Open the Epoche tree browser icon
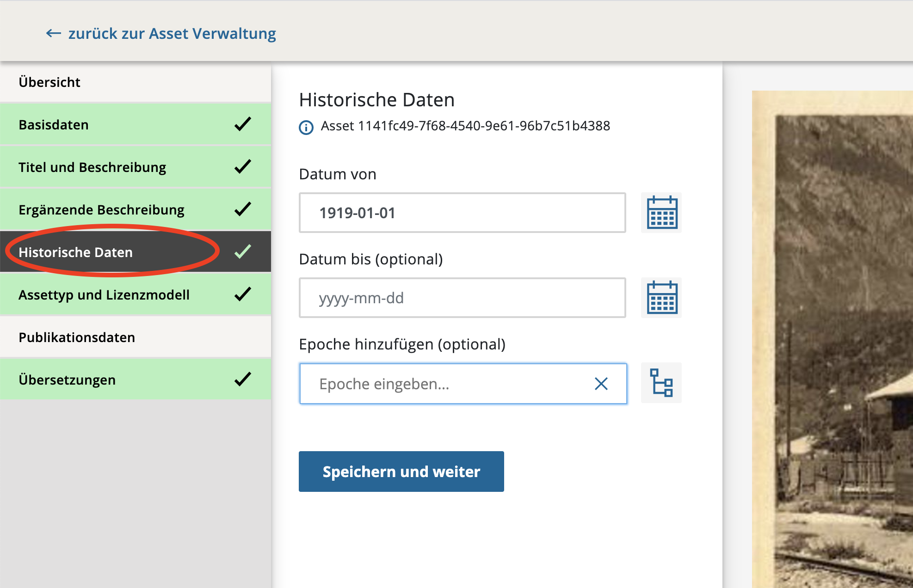This screenshot has width=913, height=588. tap(661, 383)
